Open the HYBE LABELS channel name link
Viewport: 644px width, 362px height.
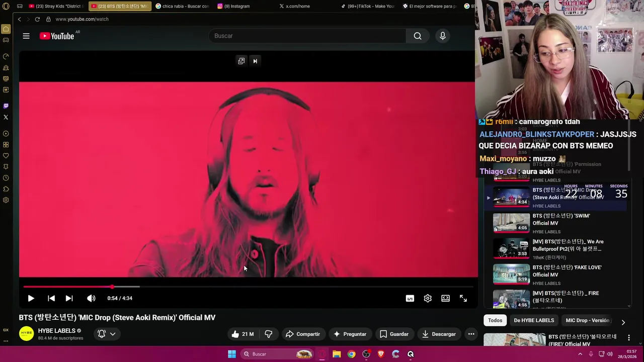click(57, 331)
